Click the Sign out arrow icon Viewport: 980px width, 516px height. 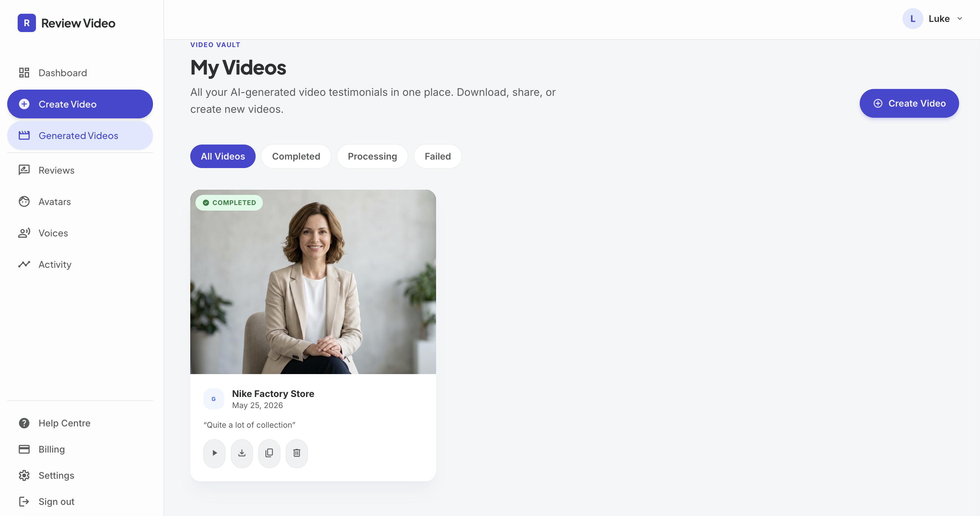point(24,502)
